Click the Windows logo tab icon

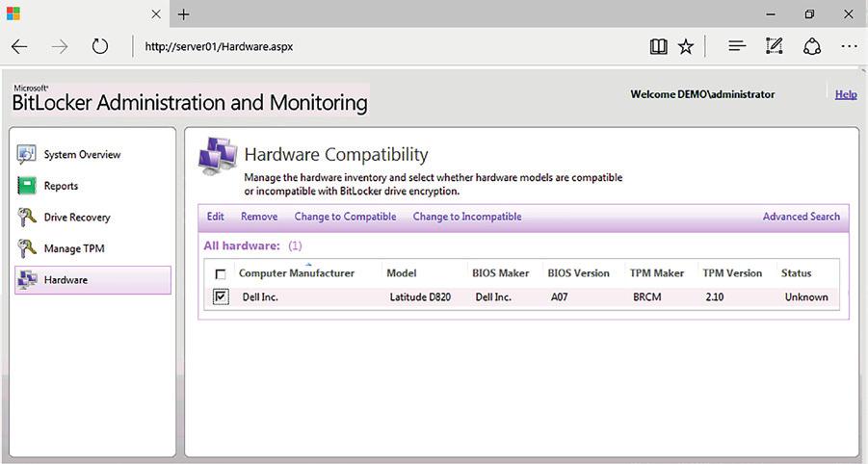pyautogui.click(x=13, y=13)
